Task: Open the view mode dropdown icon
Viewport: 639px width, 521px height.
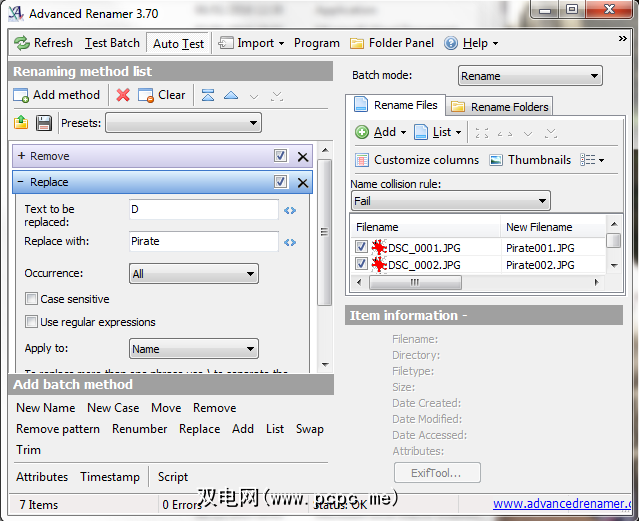Action: pyautogui.click(x=592, y=160)
